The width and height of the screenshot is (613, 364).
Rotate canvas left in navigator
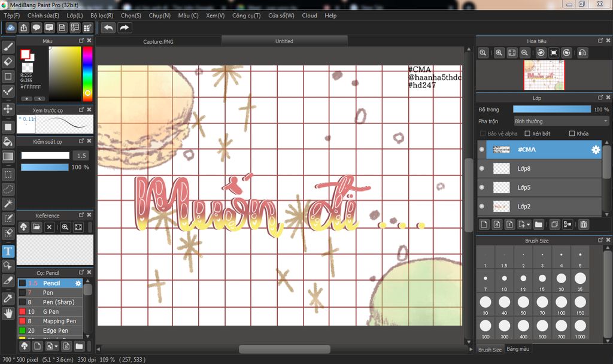541,53
